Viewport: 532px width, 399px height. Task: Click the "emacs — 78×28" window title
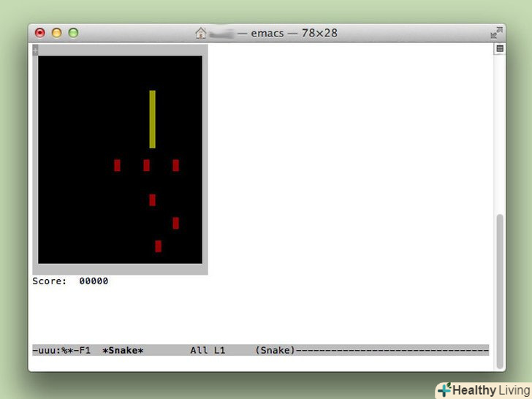294,33
